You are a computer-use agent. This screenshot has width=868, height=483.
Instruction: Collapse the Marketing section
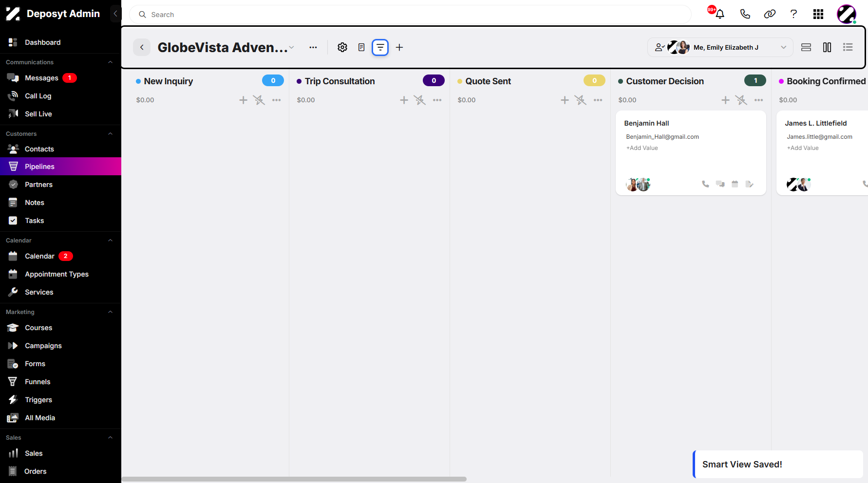click(110, 312)
